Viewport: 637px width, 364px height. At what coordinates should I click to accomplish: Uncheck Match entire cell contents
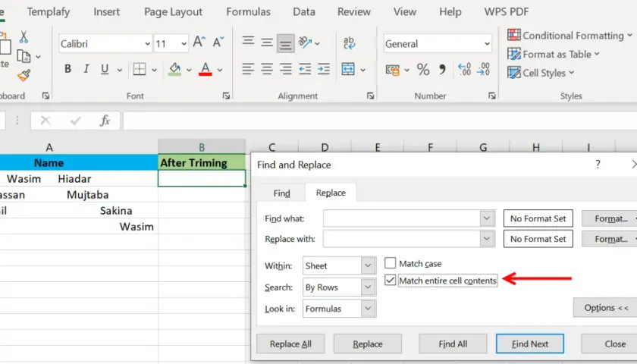click(x=390, y=281)
